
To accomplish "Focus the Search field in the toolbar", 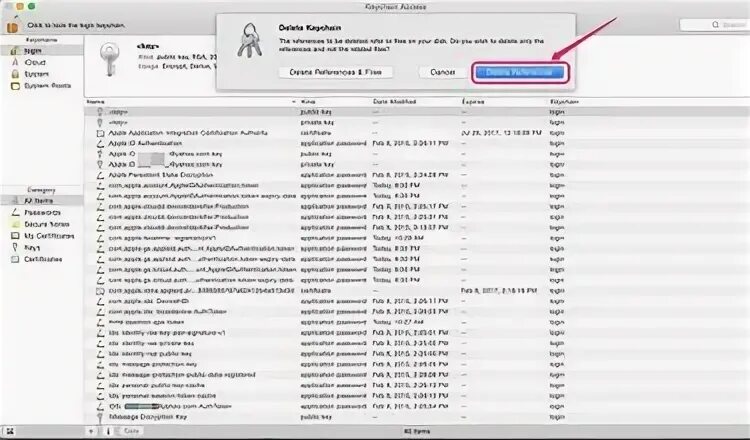I will click(715, 24).
